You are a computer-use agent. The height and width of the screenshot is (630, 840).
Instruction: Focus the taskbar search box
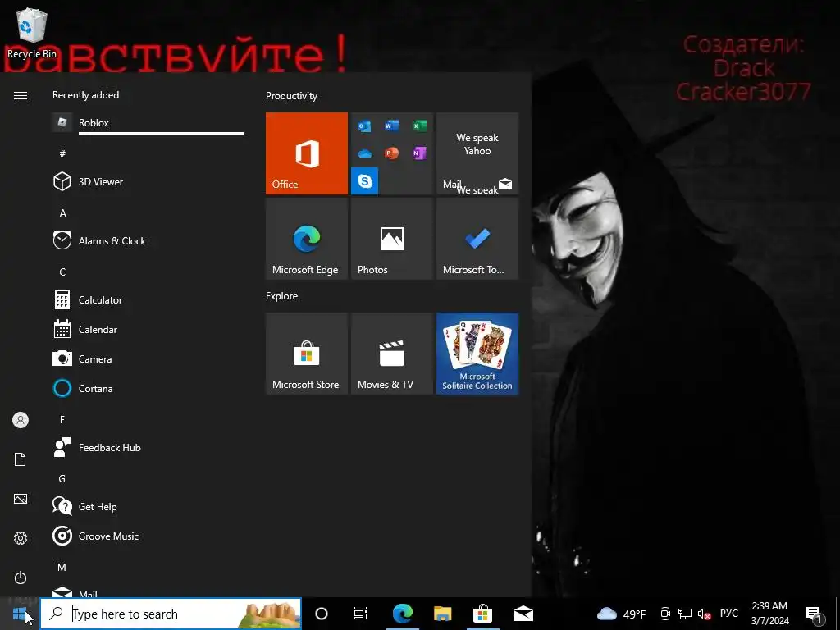click(x=171, y=614)
